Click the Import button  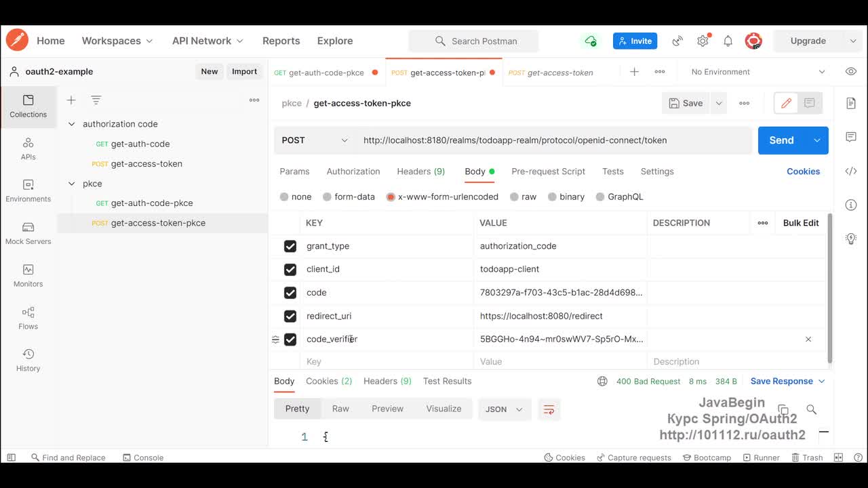(x=244, y=71)
